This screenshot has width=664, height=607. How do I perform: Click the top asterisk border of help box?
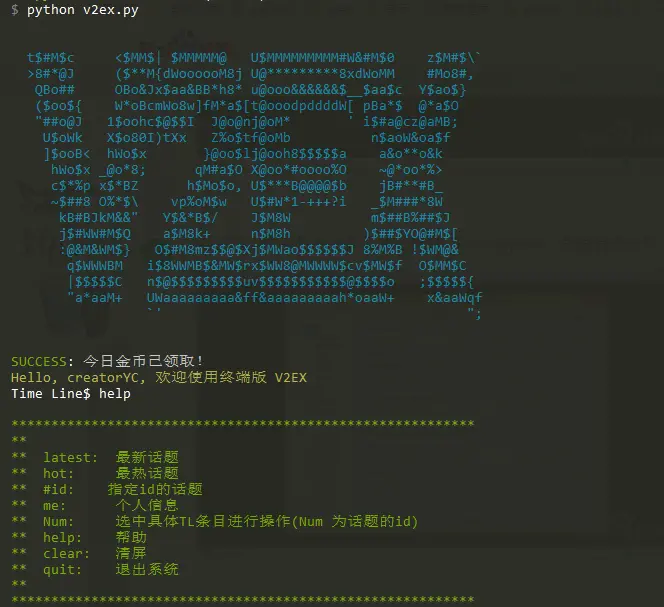coord(243,424)
